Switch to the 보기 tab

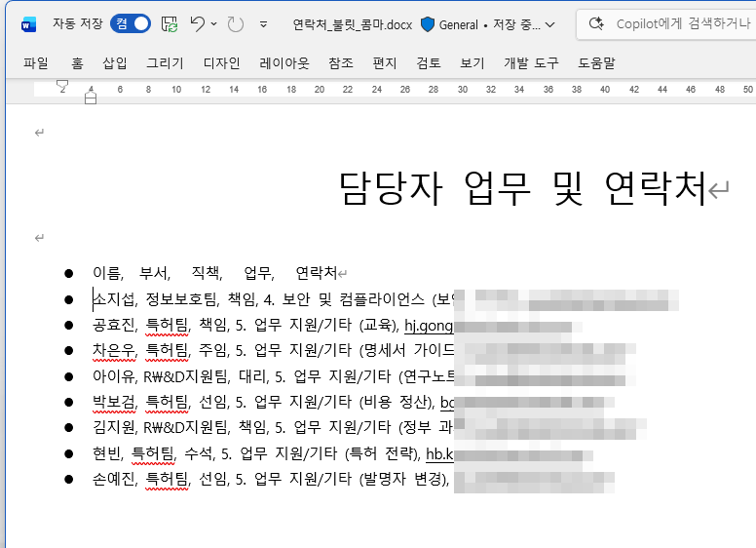point(472,63)
